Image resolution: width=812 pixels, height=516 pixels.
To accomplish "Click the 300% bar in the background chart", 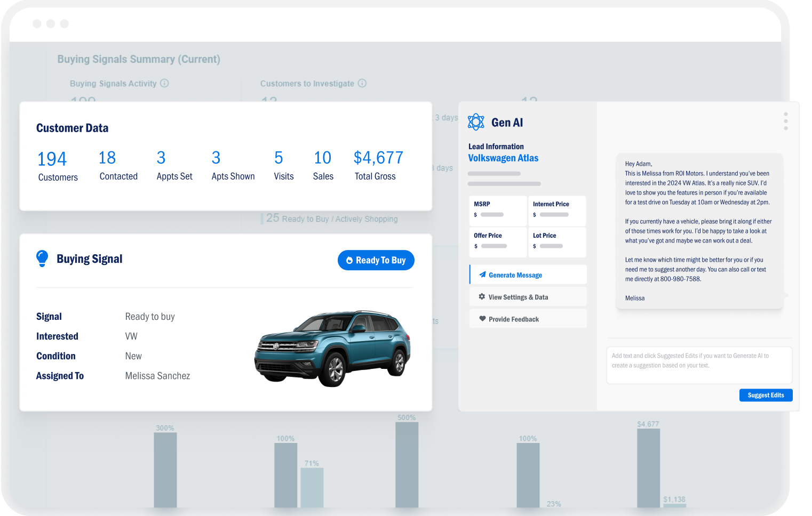I will 165,470.
